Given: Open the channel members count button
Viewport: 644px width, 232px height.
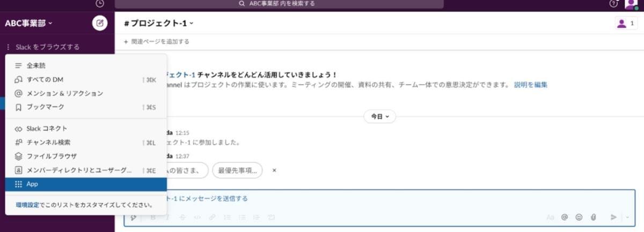Looking at the screenshot, I should point(626,23).
